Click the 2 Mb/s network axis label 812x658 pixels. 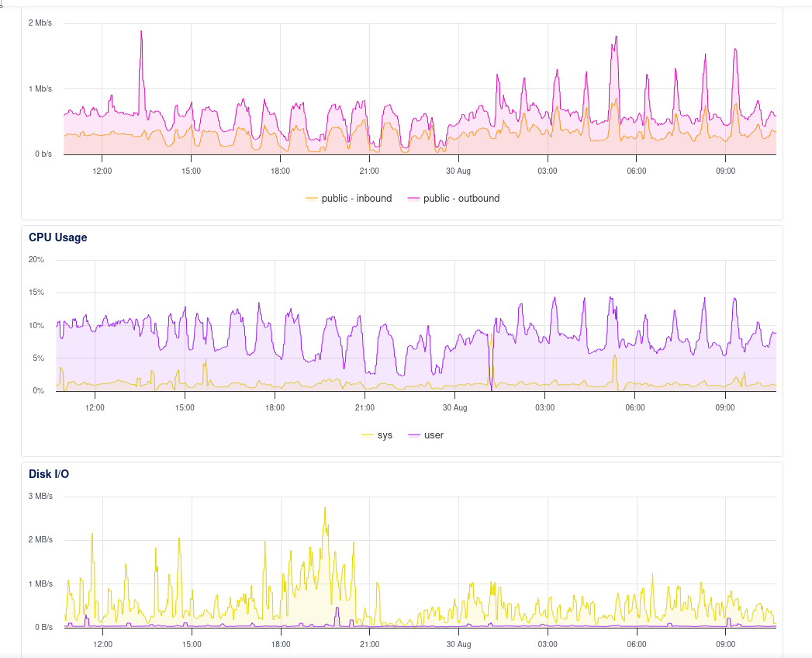coord(40,23)
